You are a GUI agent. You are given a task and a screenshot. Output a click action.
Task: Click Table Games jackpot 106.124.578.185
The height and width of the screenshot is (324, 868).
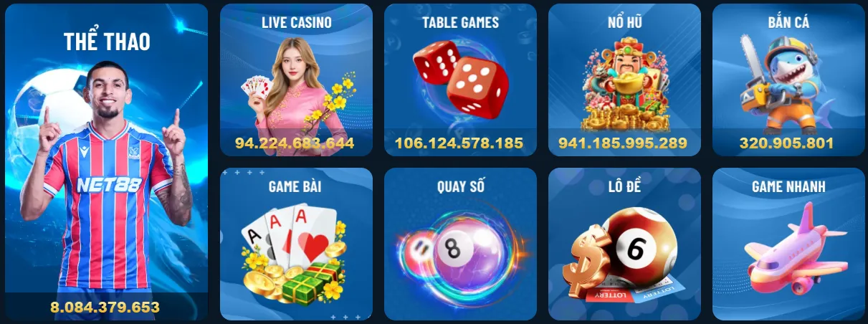tap(459, 143)
